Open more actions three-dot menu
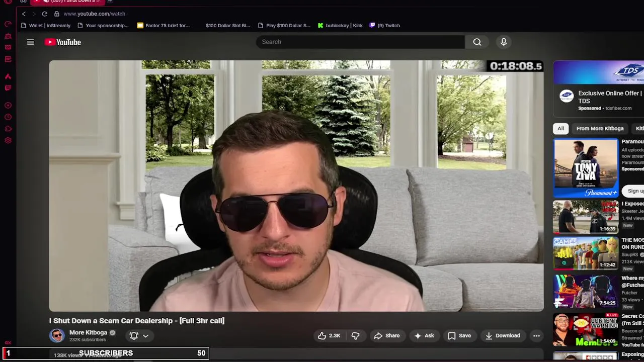644x362 pixels. pyautogui.click(x=536, y=336)
